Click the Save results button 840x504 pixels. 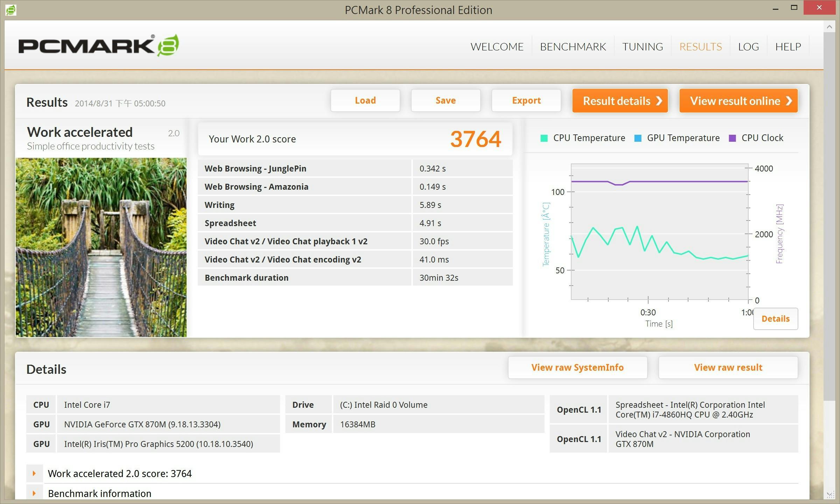tap(445, 100)
